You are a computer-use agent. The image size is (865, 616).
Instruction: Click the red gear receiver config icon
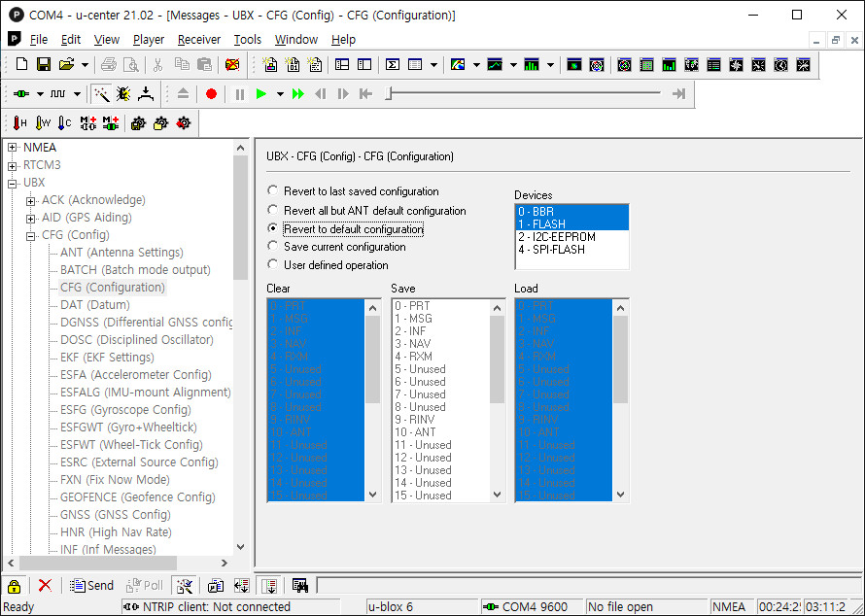(x=183, y=123)
